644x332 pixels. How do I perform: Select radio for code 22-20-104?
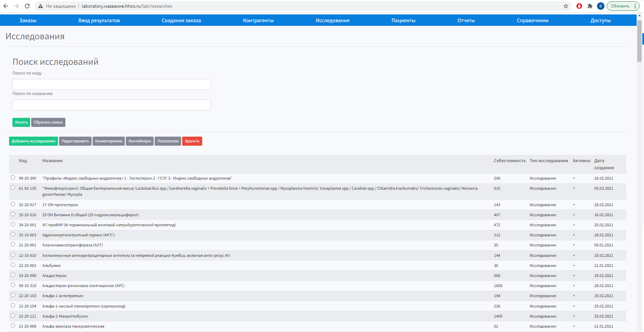(x=13, y=305)
